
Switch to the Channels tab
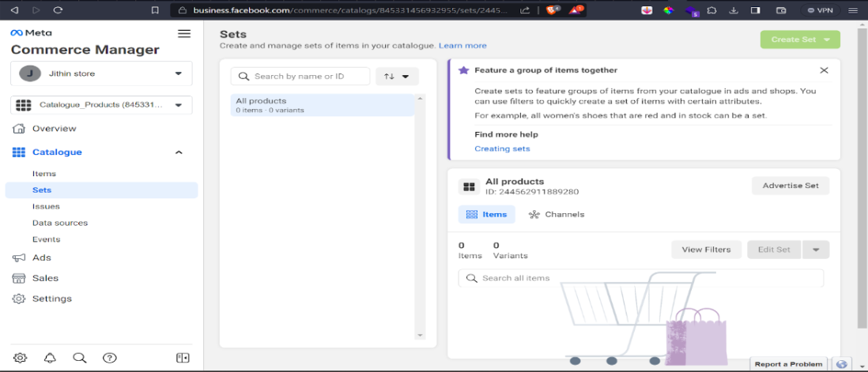coord(557,215)
